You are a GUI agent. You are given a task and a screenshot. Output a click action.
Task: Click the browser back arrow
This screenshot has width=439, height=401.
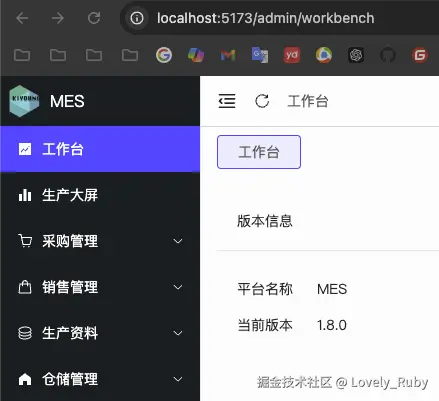22,18
